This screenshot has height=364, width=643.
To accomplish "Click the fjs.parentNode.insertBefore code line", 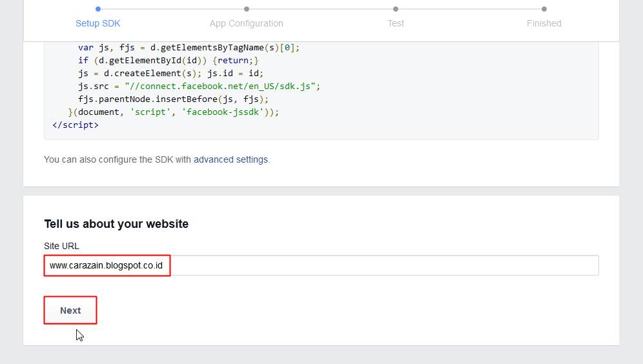I will click(x=173, y=99).
